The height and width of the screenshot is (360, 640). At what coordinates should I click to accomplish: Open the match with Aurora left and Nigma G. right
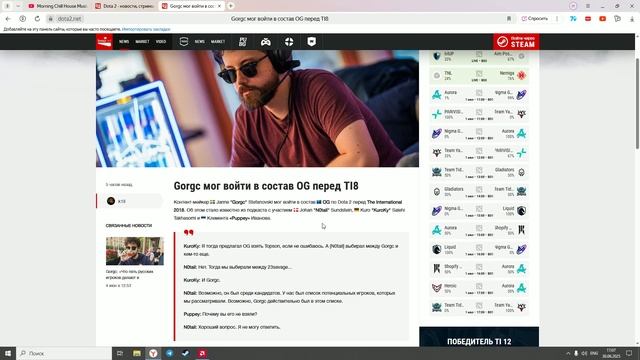click(x=479, y=95)
